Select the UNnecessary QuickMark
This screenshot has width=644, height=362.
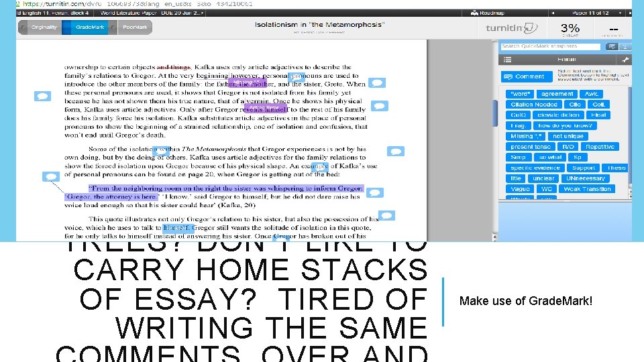585,178
